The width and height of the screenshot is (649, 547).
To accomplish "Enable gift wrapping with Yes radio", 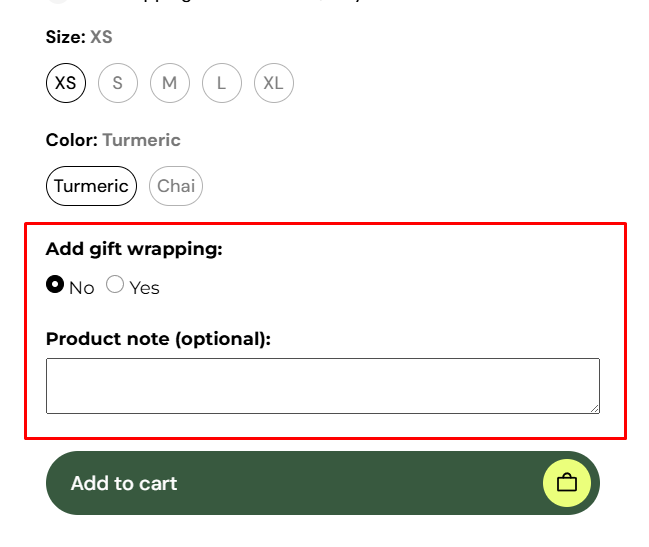I will point(115,284).
